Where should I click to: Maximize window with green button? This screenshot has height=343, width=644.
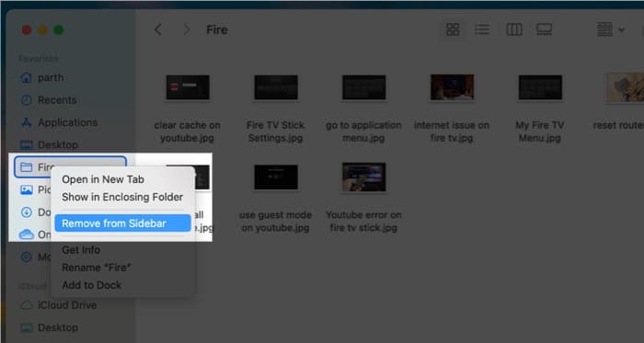coord(59,30)
